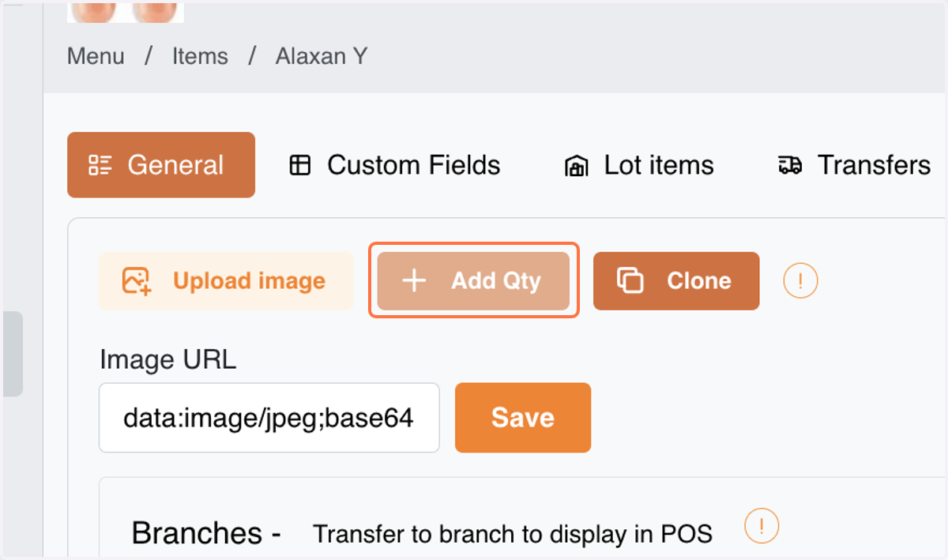
Task: Clone the Alaxan Y item
Action: 676,281
